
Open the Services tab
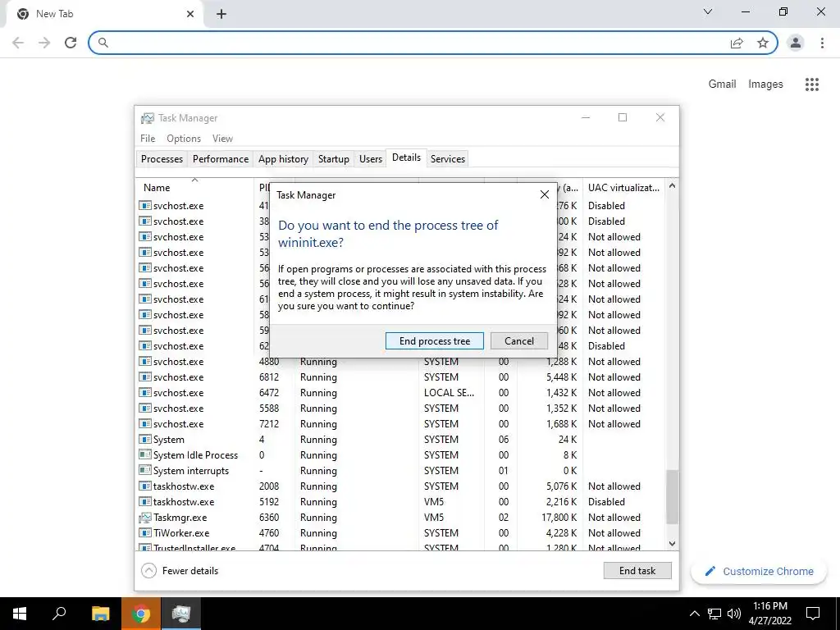(448, 159)
